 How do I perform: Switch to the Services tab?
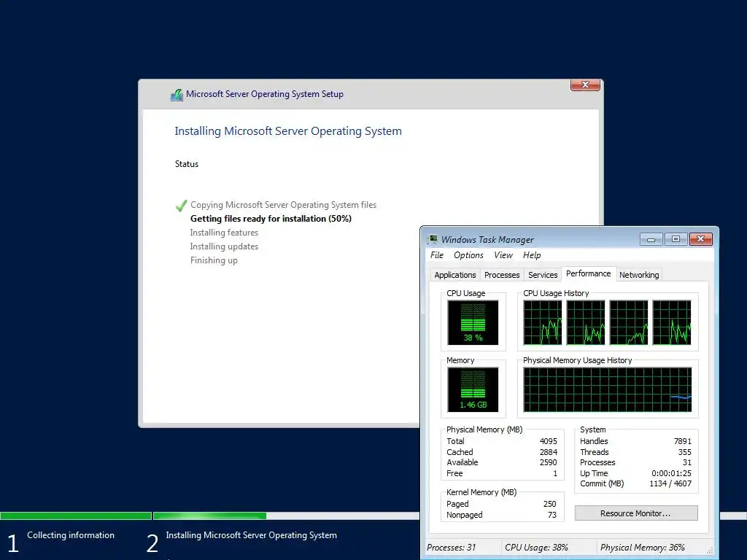tap(543, 275)
